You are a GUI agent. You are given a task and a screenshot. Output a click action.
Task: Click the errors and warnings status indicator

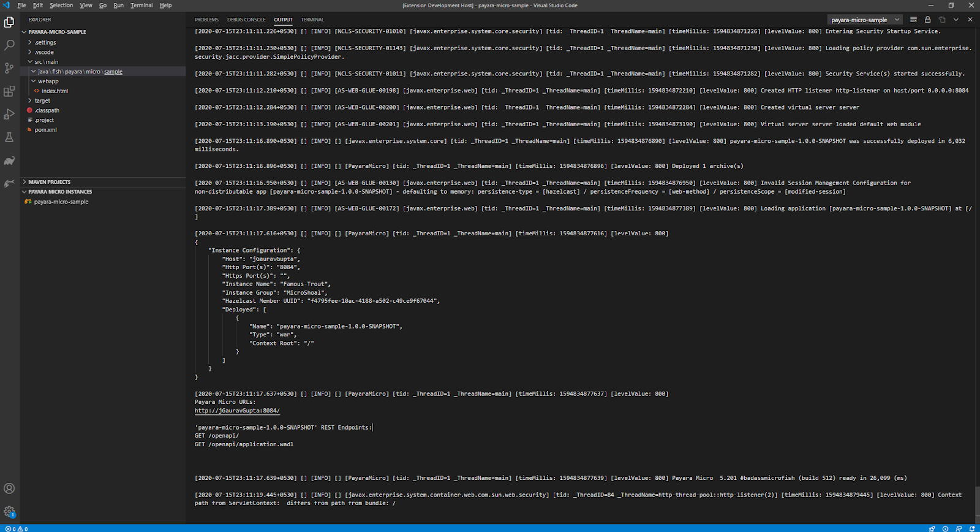tap(17, 528)
